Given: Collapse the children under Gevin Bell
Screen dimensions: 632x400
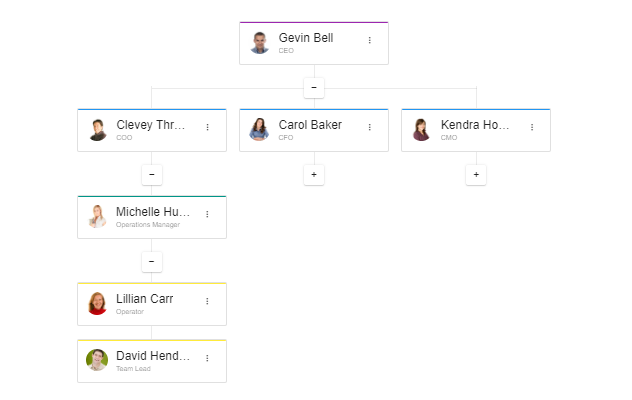Looking at the screenshot, I should (x=314, y=88).
